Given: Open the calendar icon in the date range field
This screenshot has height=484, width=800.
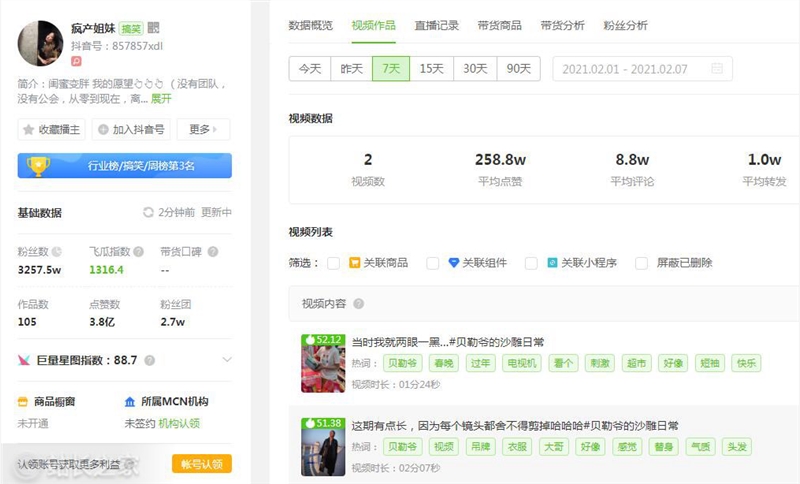Looking at the screenshot, I should 717,69.
